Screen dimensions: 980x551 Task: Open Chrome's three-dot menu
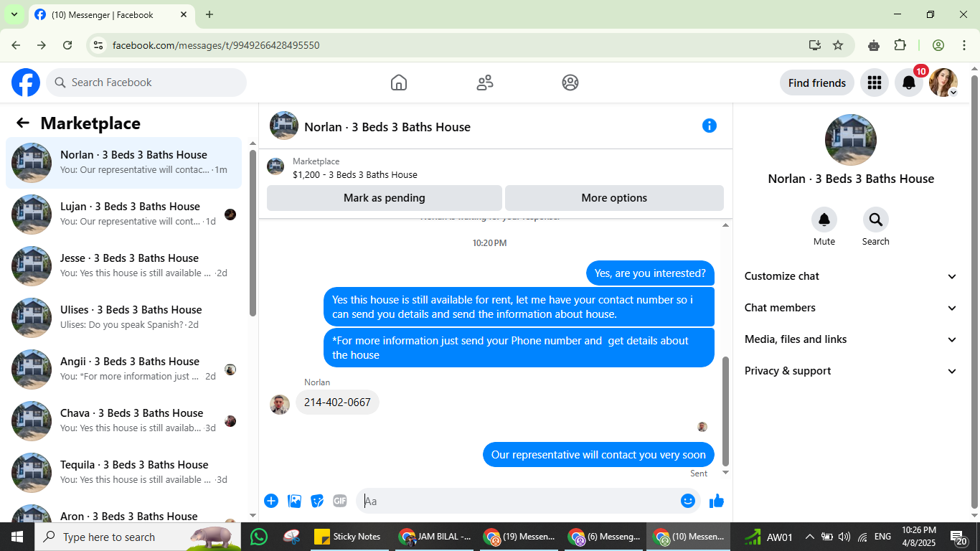tap(963, 45)
